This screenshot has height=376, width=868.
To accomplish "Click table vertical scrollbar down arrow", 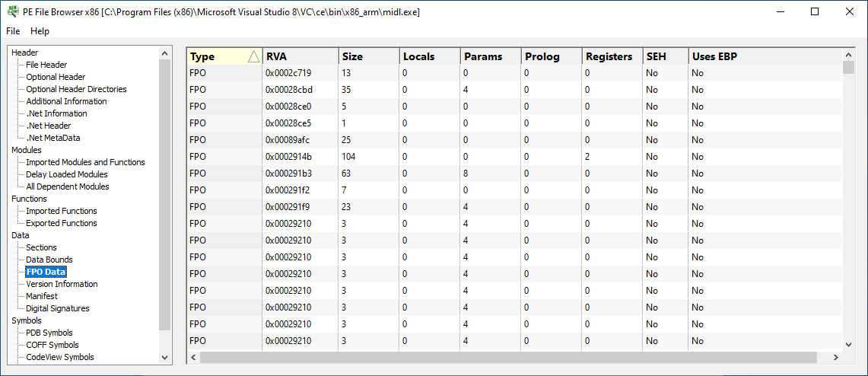I will coord(848,345).
